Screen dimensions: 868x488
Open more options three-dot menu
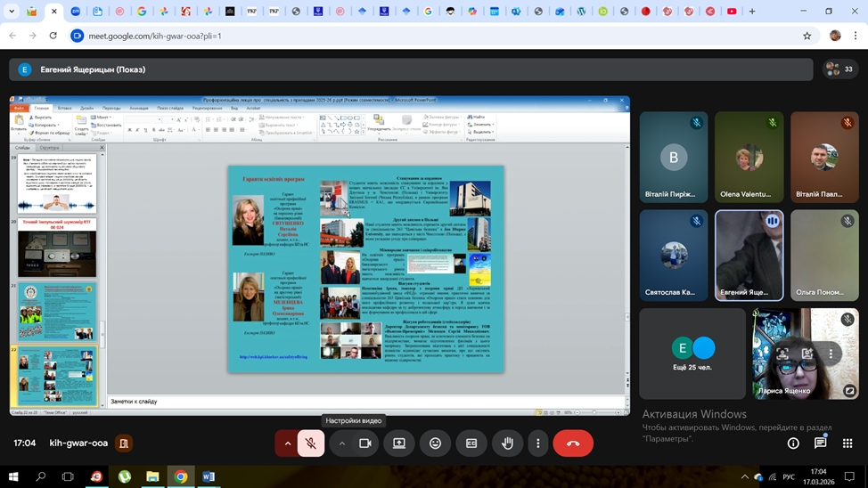537,443
